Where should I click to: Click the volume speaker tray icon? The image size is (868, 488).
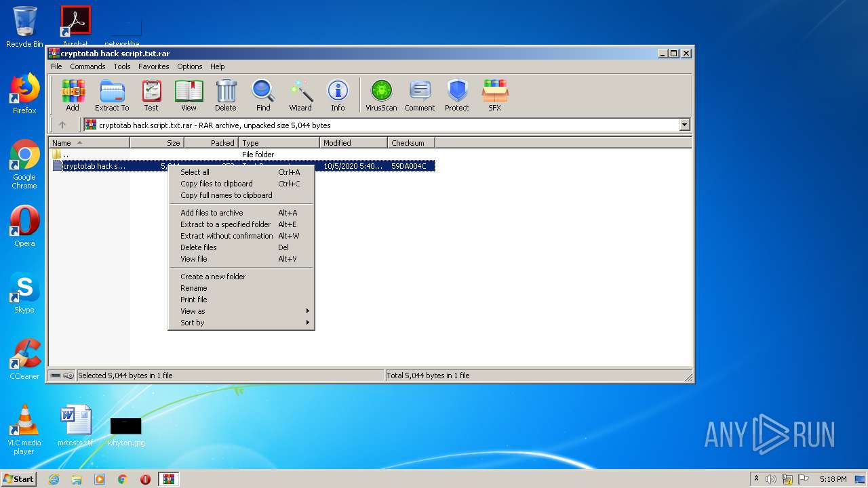771,479
